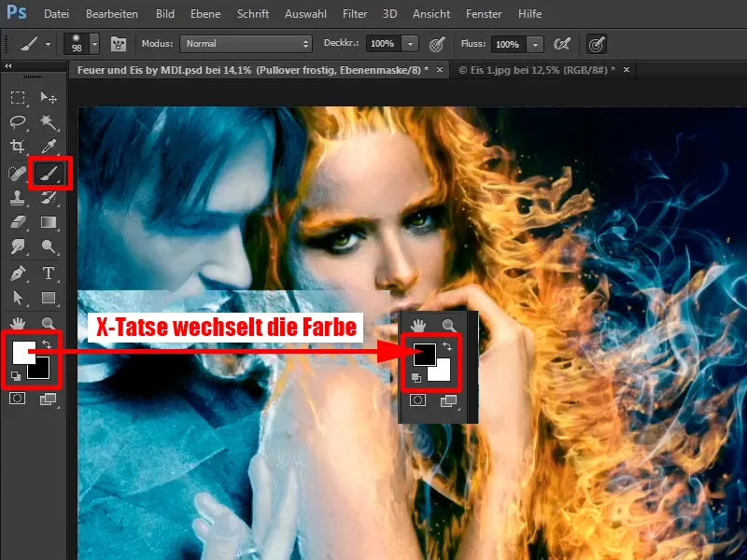Select the Hand tool in left toolbox
This screenshot has width=747, height=560.
click(x=18, y=324)
